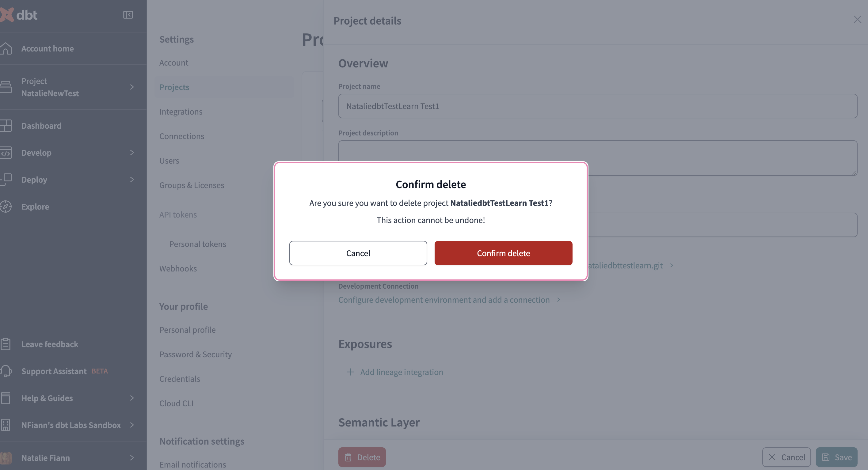Expand NFiann's dbt Labs Sandbox entry
This screenshot has width=868, height=470.
(x=132, y=425)
